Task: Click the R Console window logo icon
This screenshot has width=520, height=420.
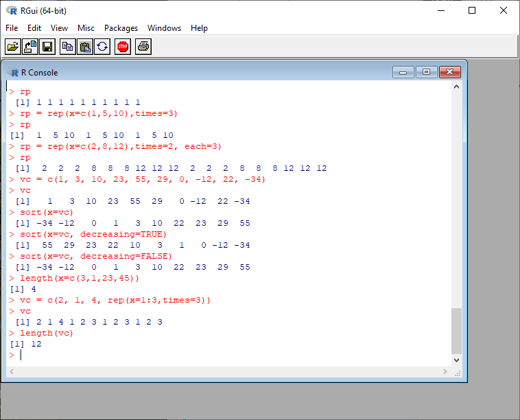Action: point(13,72)
